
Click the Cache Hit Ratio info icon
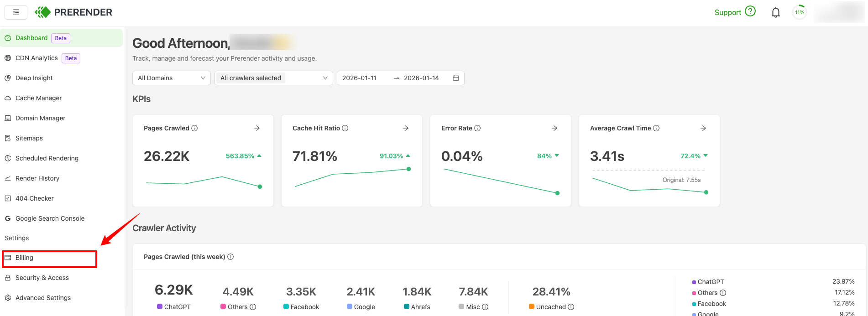(x=345, y=128)
